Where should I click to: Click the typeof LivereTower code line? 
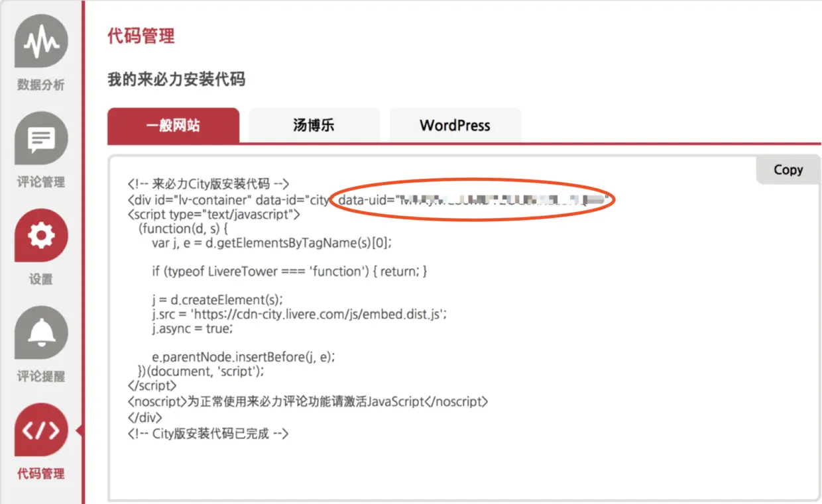290,272
